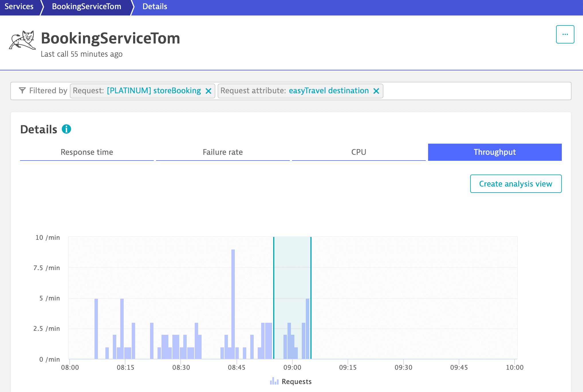
Task: Click the Requests legend bar chart icon
Action: point(274,381)
